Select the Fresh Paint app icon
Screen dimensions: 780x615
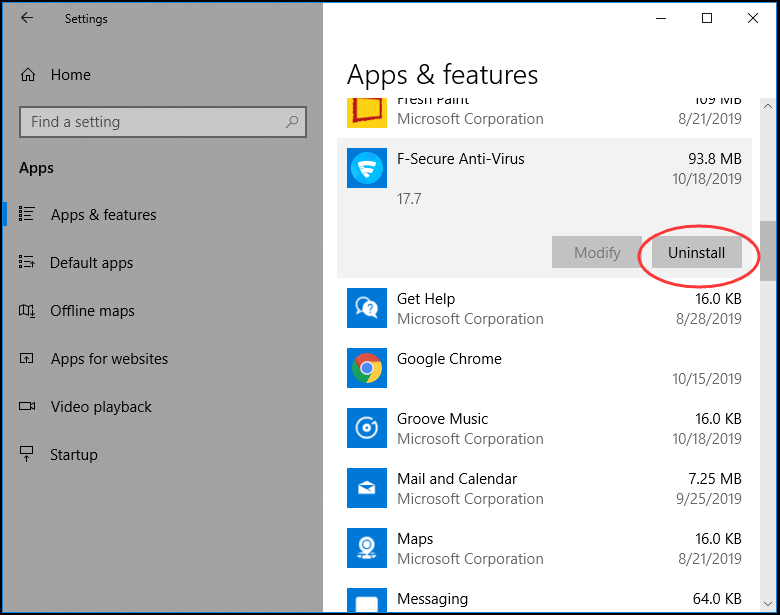point(367,113)
